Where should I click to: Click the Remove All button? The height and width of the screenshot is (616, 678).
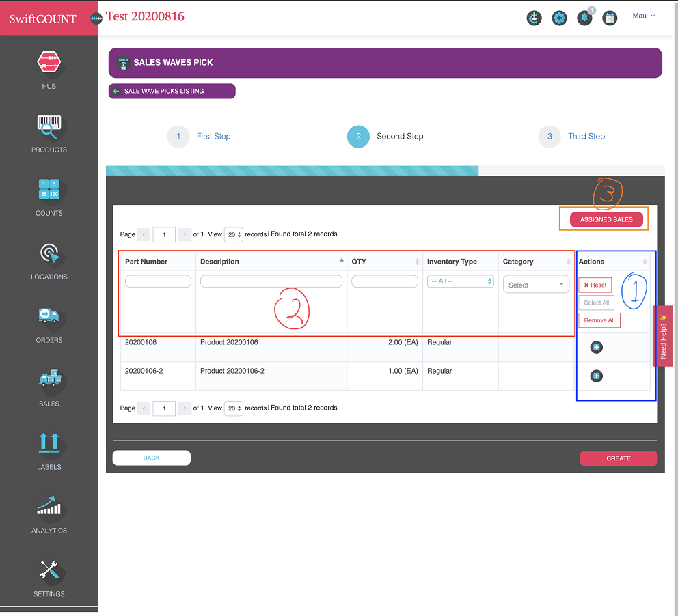pos(599,320)
